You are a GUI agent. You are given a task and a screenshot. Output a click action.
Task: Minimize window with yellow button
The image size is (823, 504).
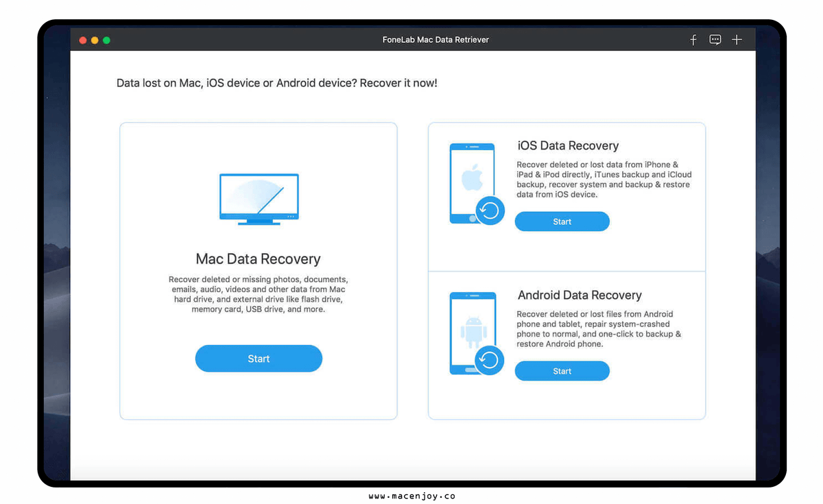tap(95, 40)
